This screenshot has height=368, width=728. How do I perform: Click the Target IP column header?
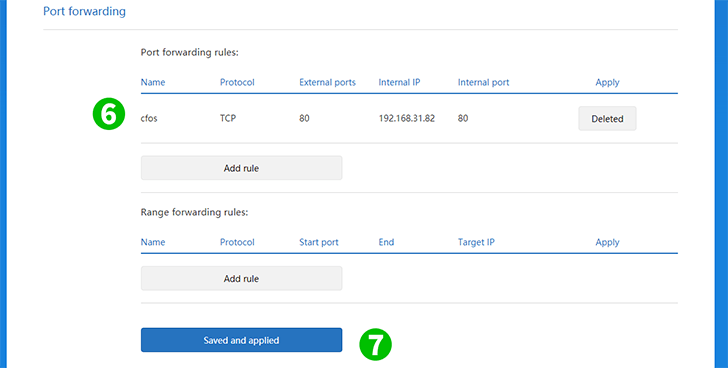click(476, 242)
